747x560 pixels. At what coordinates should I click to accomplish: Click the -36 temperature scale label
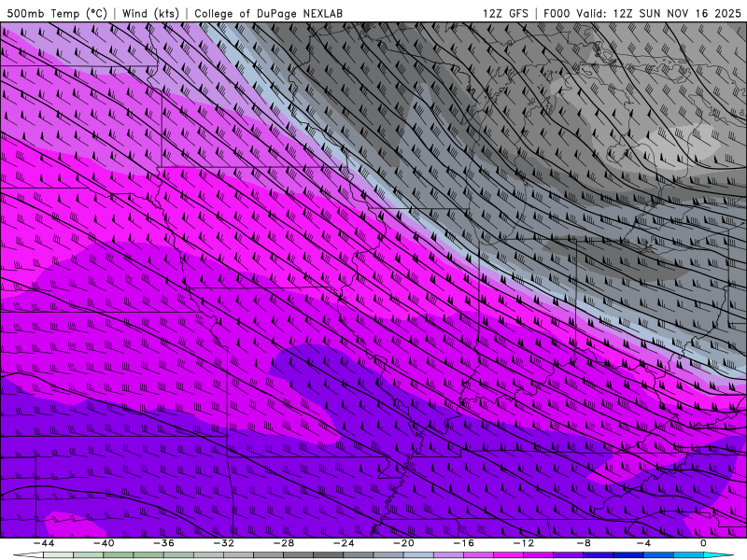tap(163, 543)
